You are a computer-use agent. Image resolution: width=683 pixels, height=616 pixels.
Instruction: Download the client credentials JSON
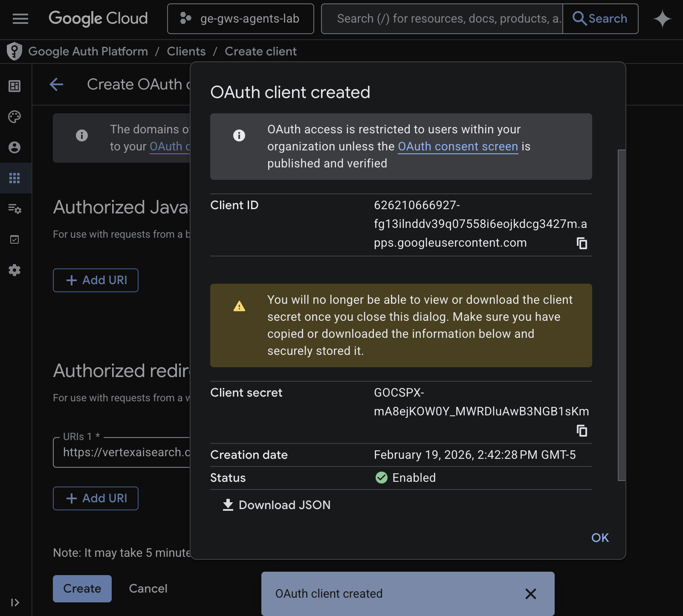(277, 505)
